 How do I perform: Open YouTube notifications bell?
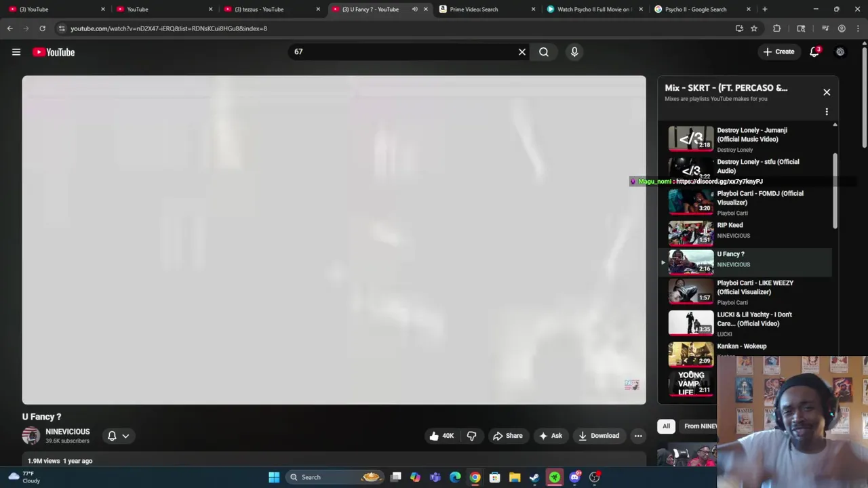814,52
